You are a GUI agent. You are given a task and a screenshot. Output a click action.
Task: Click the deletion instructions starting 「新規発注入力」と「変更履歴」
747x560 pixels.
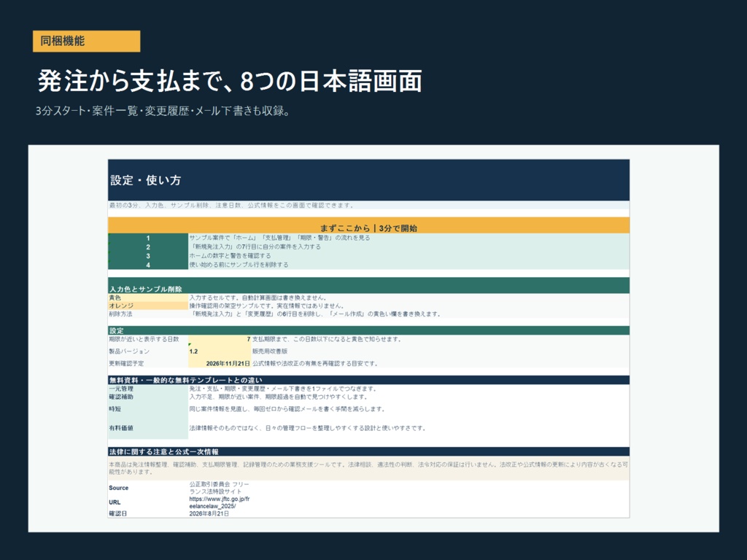[315, 314]
